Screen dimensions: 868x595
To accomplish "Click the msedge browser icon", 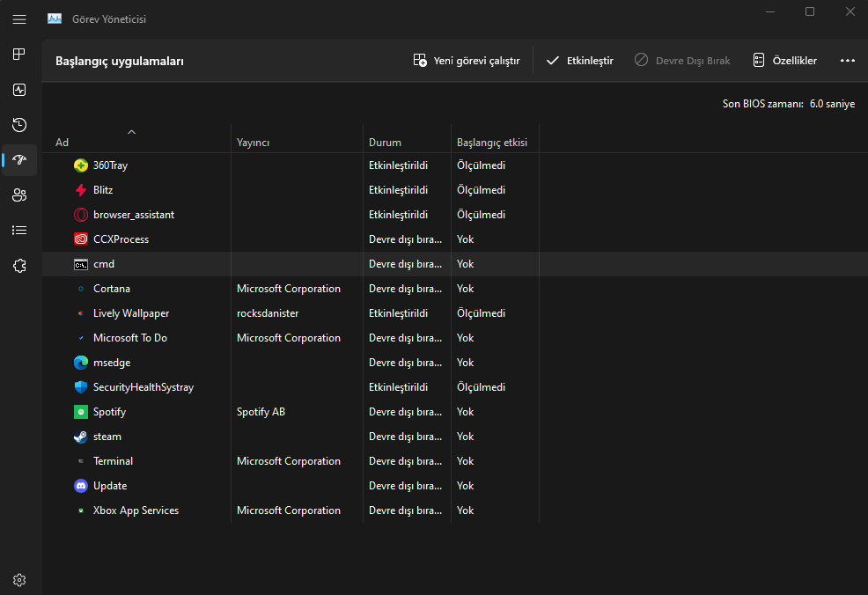I will (x=81, y=363).
